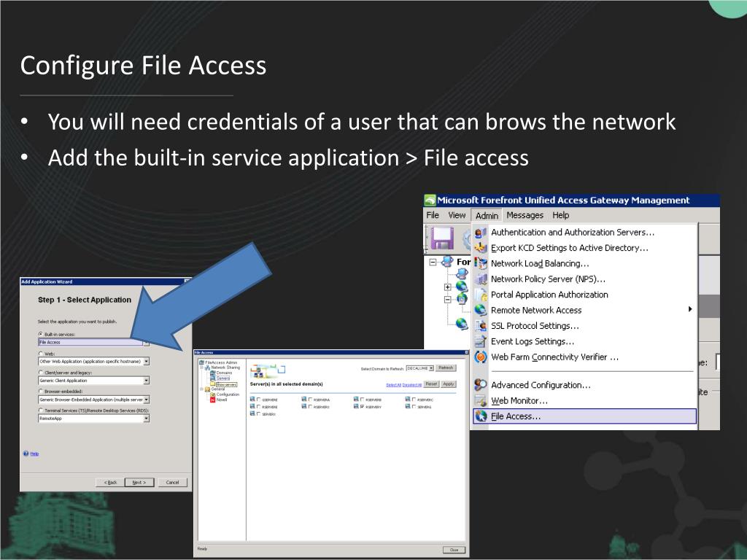Select the Browser-embedded radio button
This screenshot has height=560, width=747.
(x=41, y=392)
